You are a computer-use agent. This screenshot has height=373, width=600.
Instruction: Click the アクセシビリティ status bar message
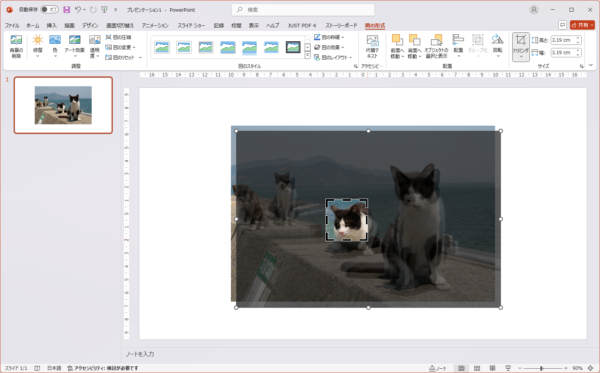[x=103, y=368]
